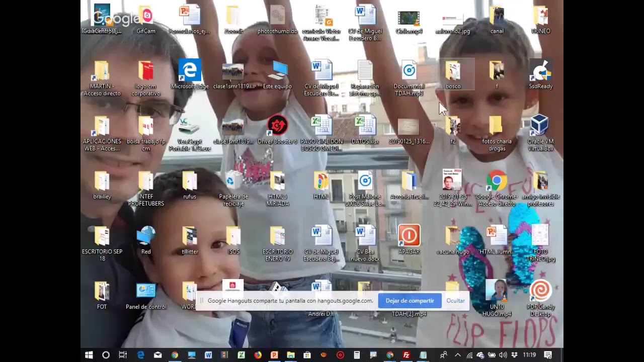Screen dimensions: 644x362
Task: Open the volume control in system tray
Action: point(503,355)
